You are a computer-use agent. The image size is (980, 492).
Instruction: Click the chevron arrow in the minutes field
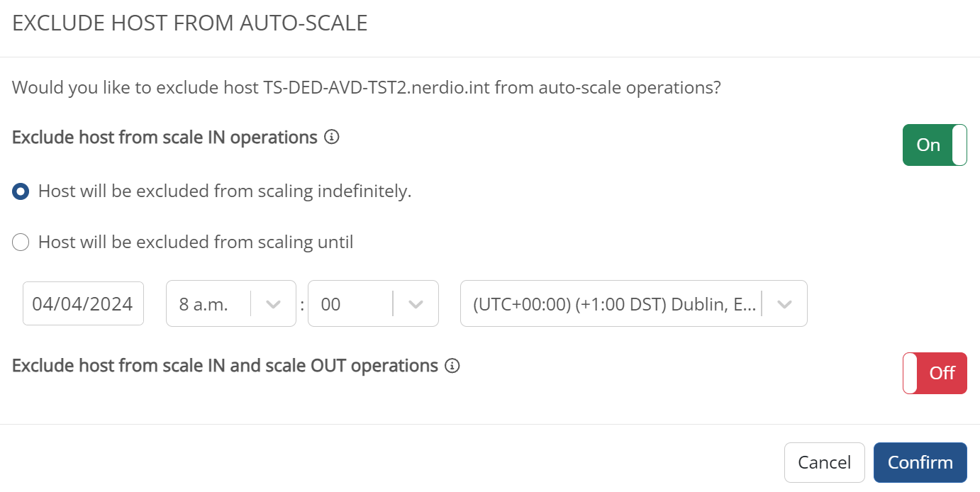pos(416,304)
